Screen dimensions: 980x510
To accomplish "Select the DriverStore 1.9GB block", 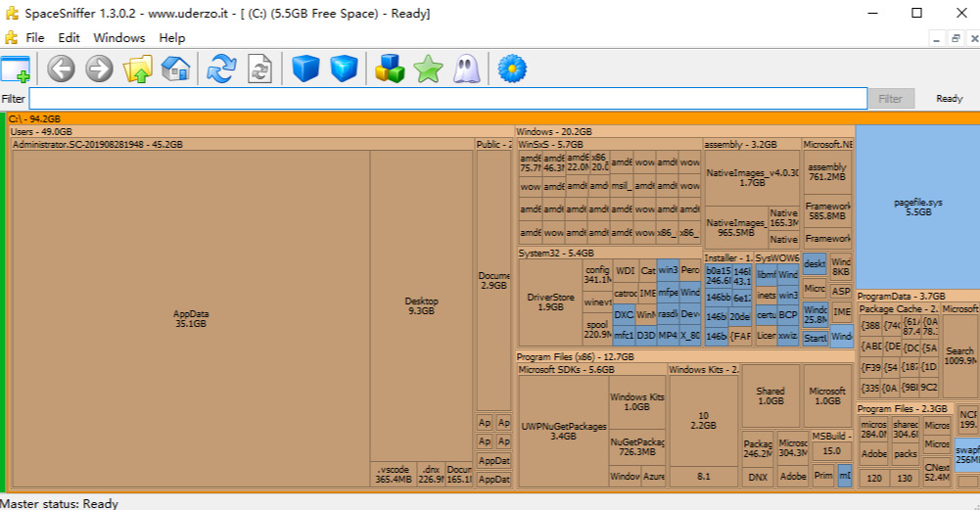I will click(x=550, y=301).
